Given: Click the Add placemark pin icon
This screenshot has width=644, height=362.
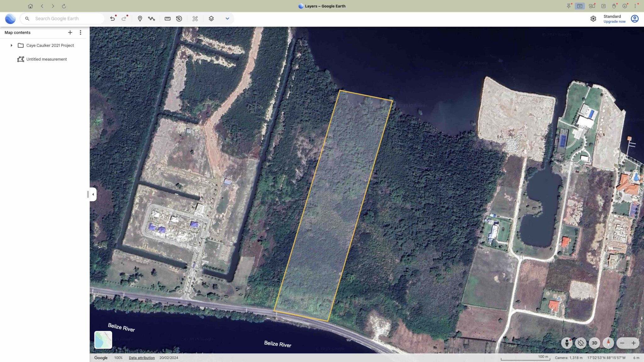Looking at the screenshot, I should 140,19.
